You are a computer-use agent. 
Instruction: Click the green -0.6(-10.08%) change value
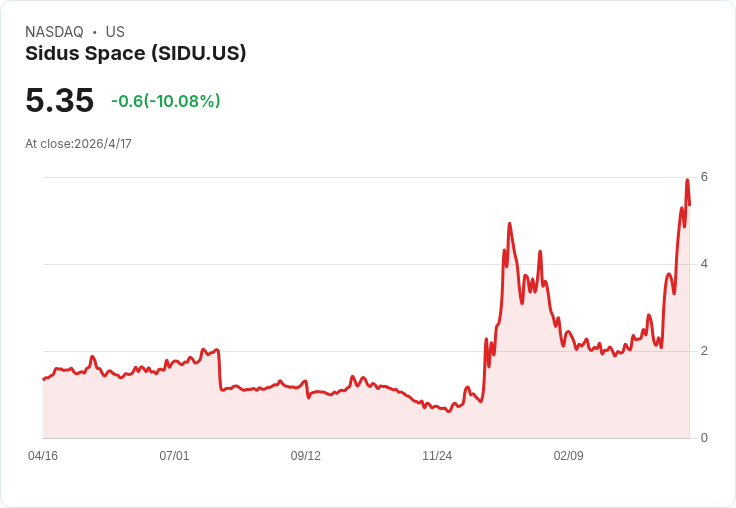click(165, 101)
